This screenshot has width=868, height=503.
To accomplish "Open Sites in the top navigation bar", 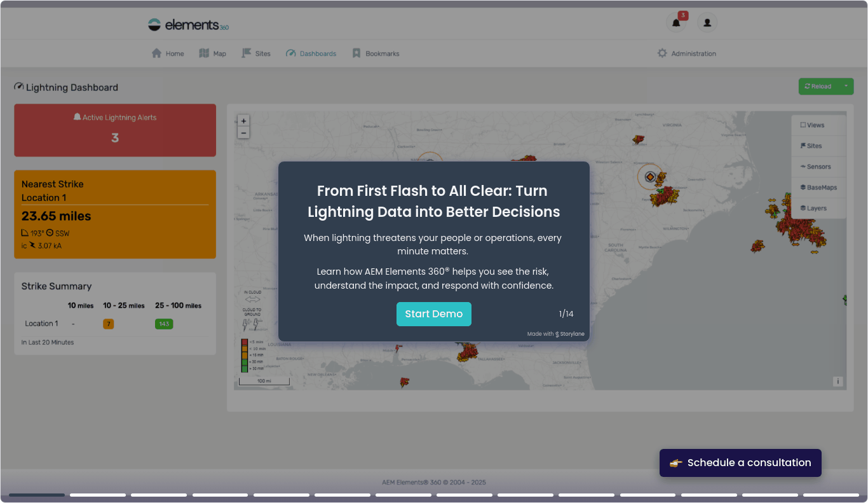I will tap(256, 53).
